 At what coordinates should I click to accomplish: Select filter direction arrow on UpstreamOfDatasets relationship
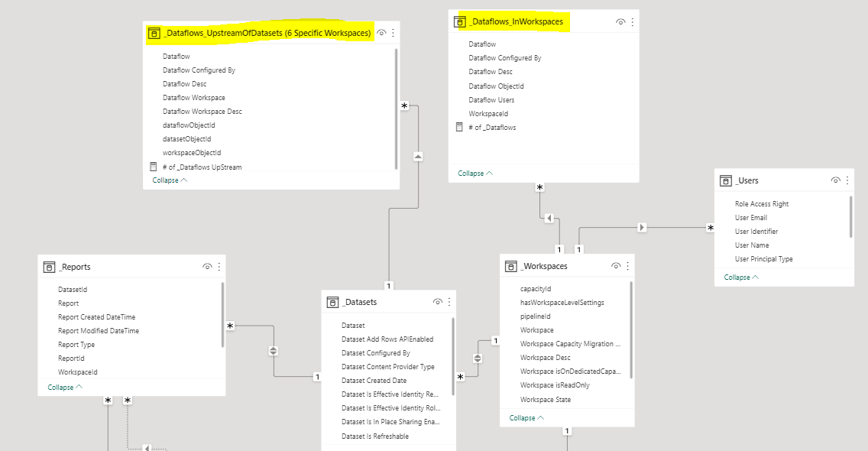coord(418,157)
